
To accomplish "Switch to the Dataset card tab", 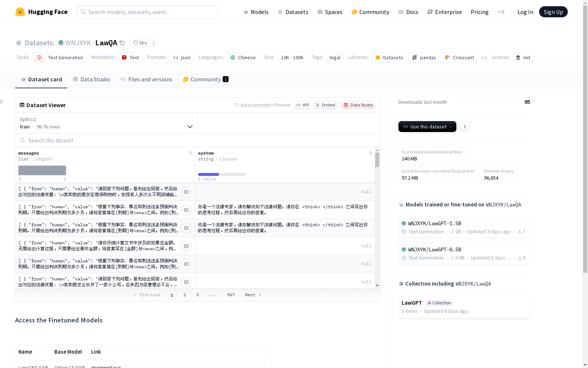I will click(x=41, y=79).
